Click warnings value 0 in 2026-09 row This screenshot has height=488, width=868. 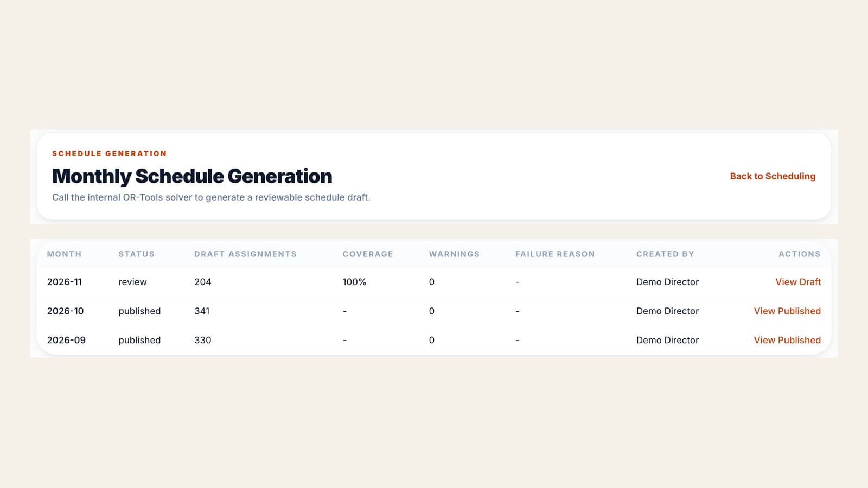click(432, 340)
